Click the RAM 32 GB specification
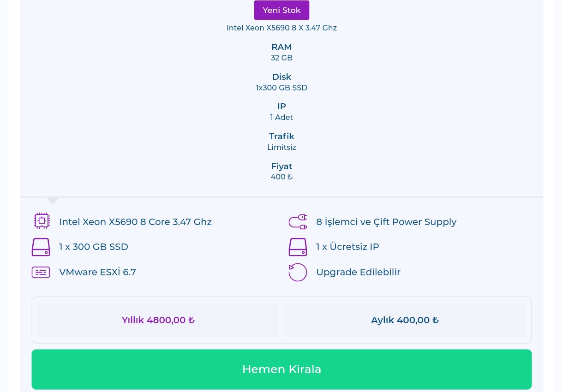This screenshot has width=563, height=392. [x=281, y=52]
